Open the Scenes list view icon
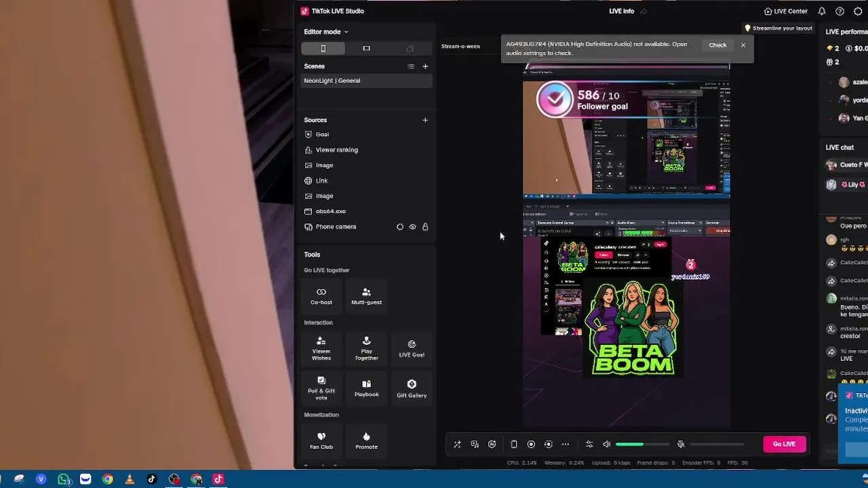 (x=410, y=66)
